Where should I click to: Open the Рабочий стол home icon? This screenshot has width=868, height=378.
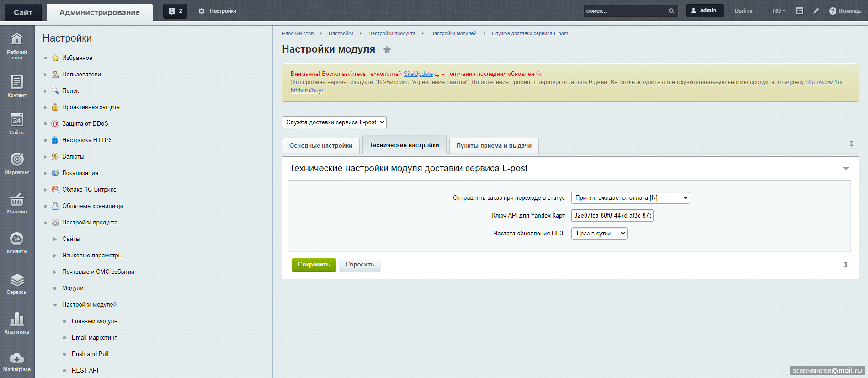[17, 40]
